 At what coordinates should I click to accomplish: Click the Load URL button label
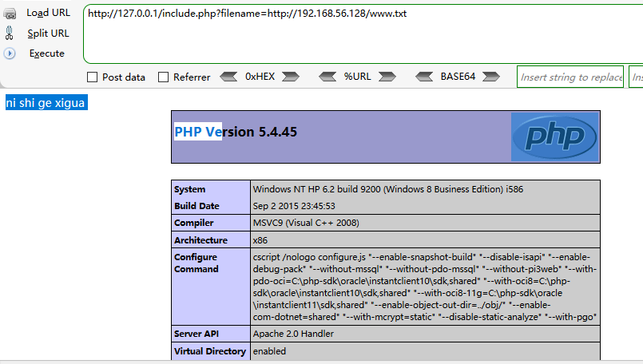click(x=49, y=13)
